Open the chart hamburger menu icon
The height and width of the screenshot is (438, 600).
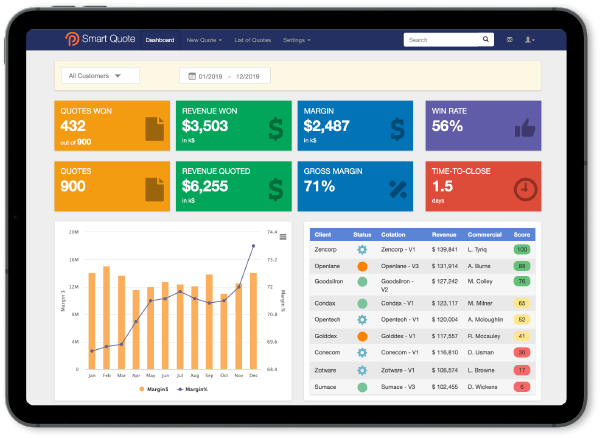tap(283, 237)
